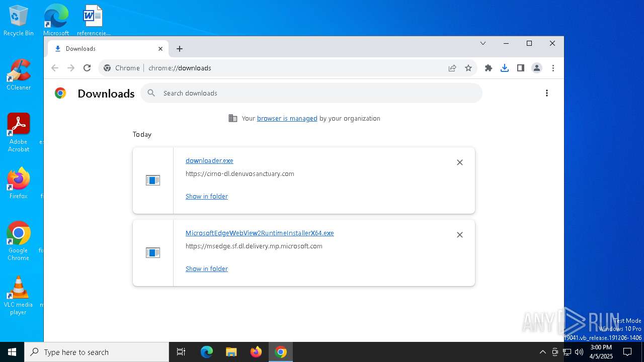Open the VLC media player desktop shortcut
The height and width of the screenshot is (362, 644).
[19, 296]
